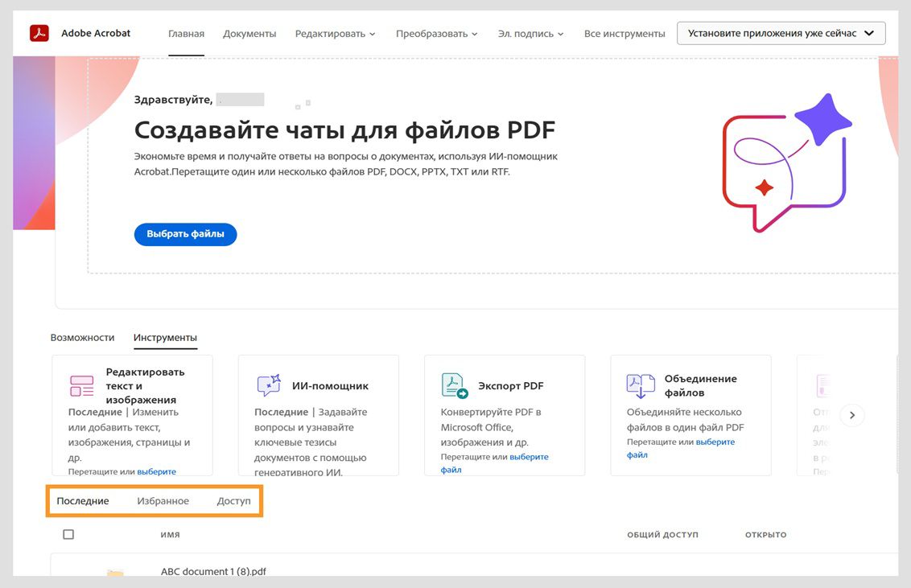Image resolution: width=911 pixels, height=588 pixels.
Task: Select the ИИ-помощник tool icon
Action: tap(268, 384)
